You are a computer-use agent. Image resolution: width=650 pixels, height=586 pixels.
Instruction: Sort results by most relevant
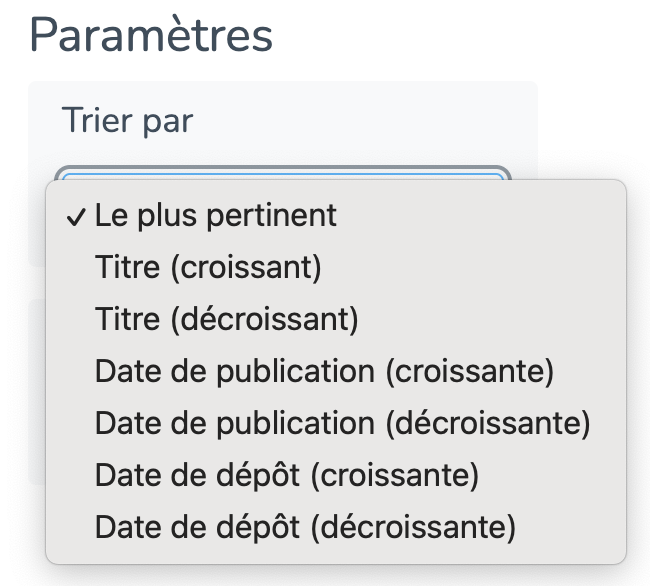[215, 215]
